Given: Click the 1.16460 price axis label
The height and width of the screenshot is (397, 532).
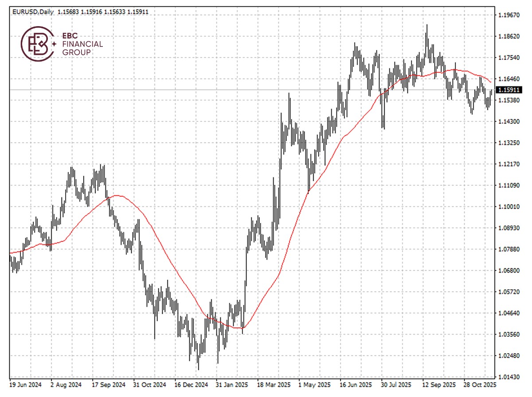Looking at the screenshot, I should tap(509, 79).
